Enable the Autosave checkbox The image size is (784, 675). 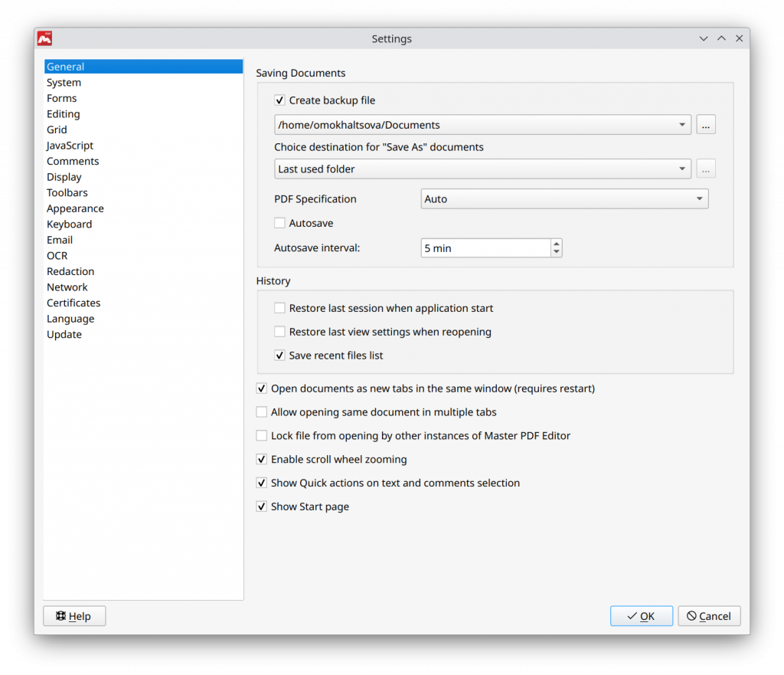point(279,223)
